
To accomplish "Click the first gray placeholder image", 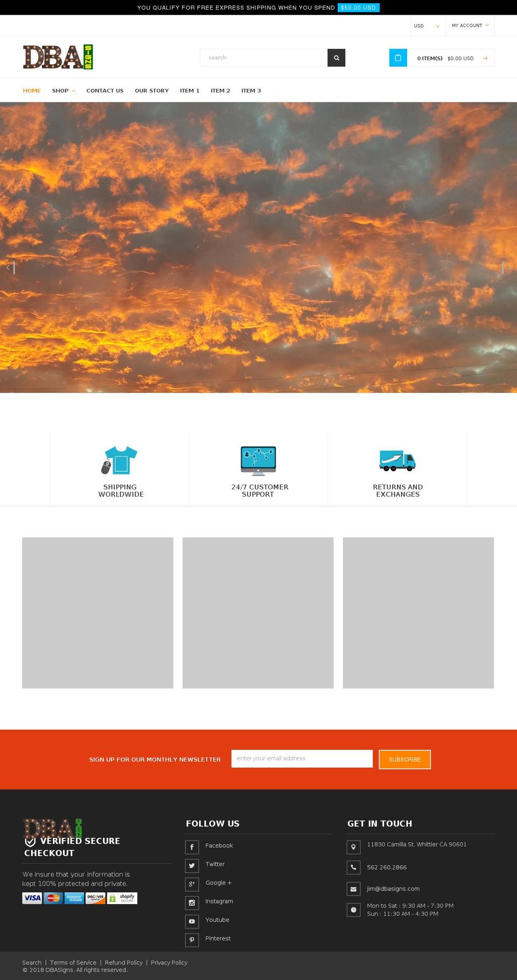I will [97, 613].
